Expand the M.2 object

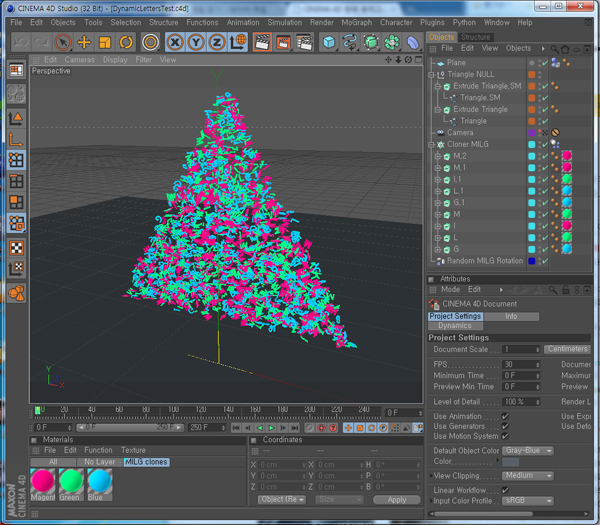(438, 156)
